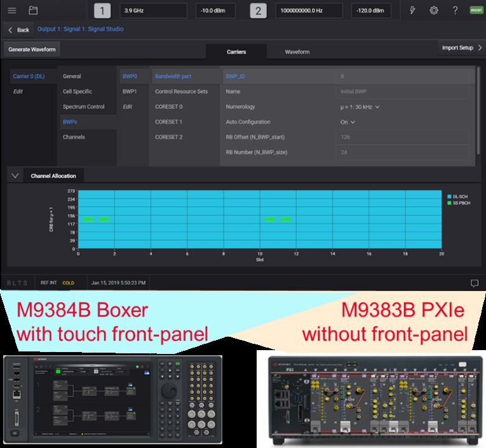Open Auto Configuration On dropdown
This screenshot has width=486, height=448.
pos(348,122)
